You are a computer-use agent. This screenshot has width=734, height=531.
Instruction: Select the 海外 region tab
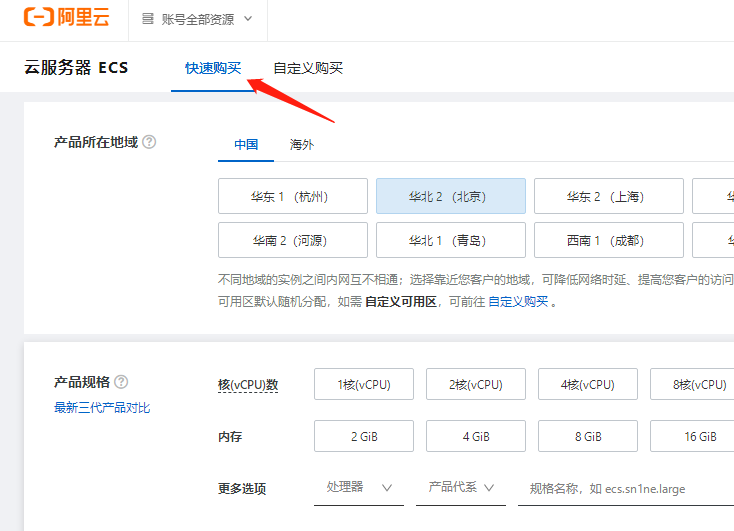tap(302, 144)
